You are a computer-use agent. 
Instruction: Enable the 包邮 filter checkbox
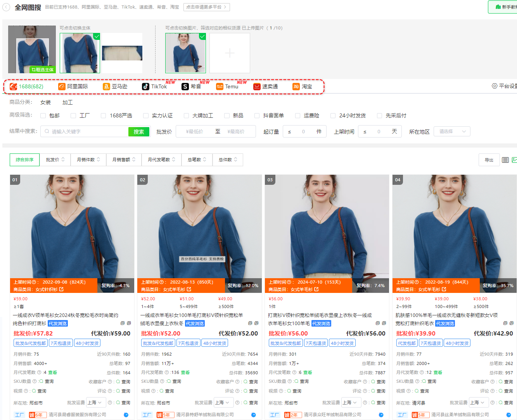43,115
